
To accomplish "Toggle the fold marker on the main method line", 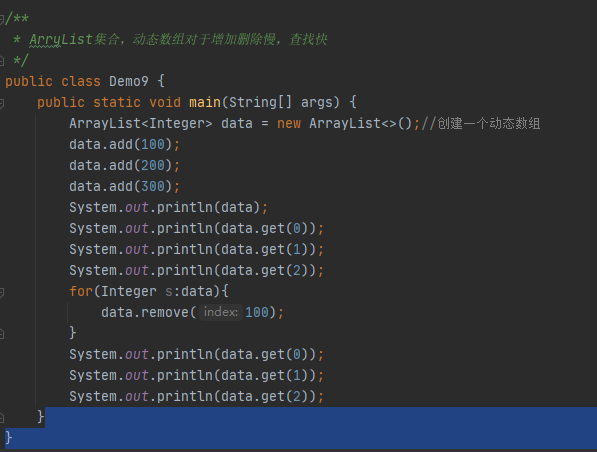I will pos(2,103).
